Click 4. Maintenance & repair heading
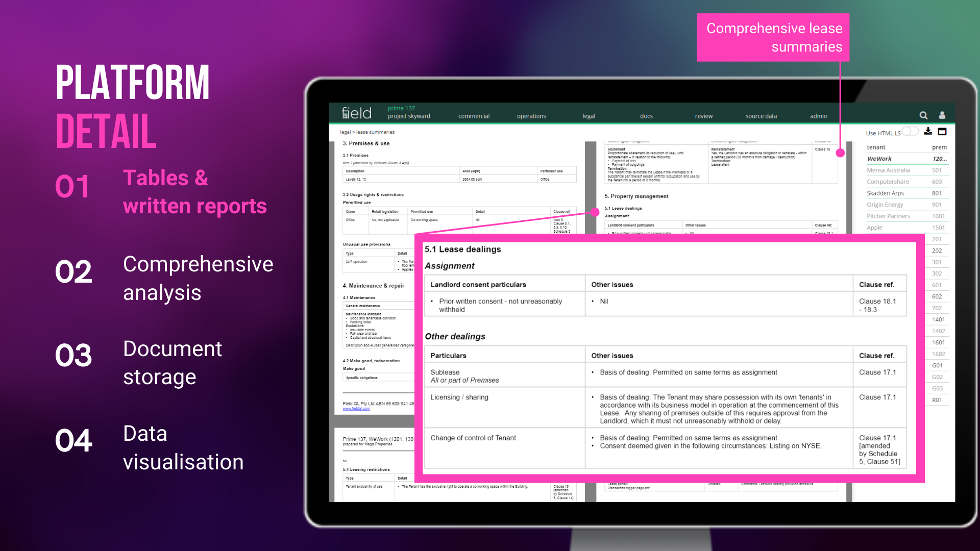This screenshot has height=551, width=980. (x=373, y=286)
